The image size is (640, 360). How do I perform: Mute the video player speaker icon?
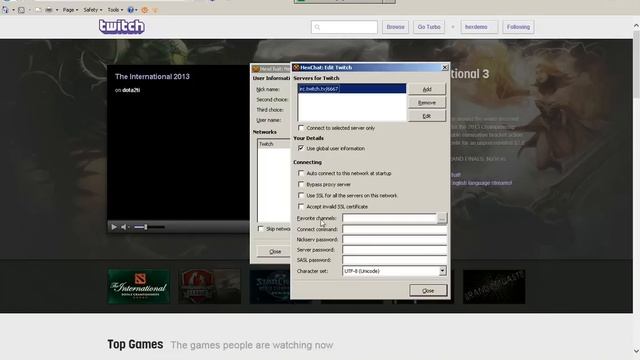click(124, 227)
